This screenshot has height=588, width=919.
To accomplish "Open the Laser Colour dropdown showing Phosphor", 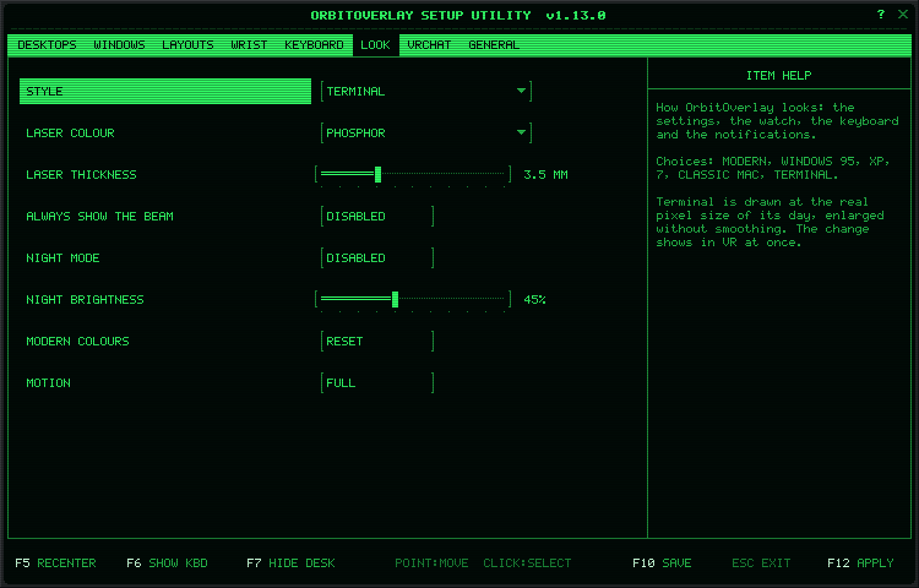I will pos(426,133).
